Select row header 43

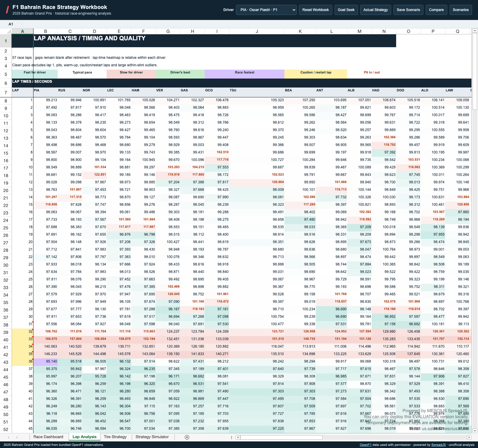6,362
